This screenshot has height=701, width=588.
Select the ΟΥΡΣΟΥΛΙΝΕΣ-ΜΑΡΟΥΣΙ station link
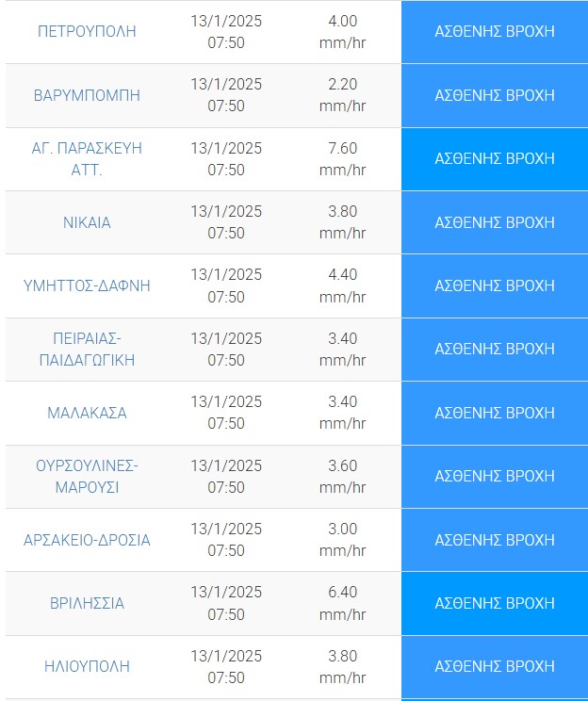87,476
